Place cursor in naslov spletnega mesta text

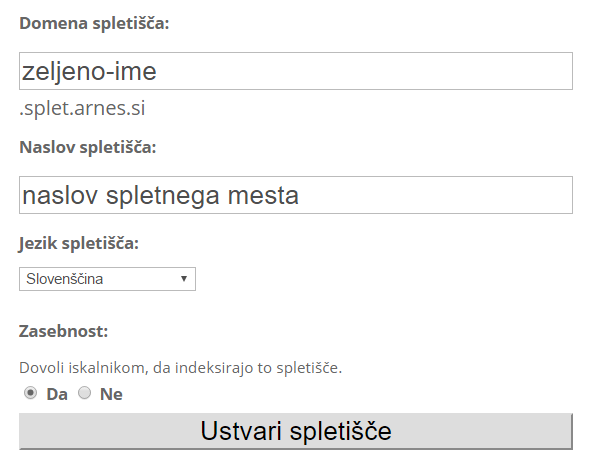point(161,196)
